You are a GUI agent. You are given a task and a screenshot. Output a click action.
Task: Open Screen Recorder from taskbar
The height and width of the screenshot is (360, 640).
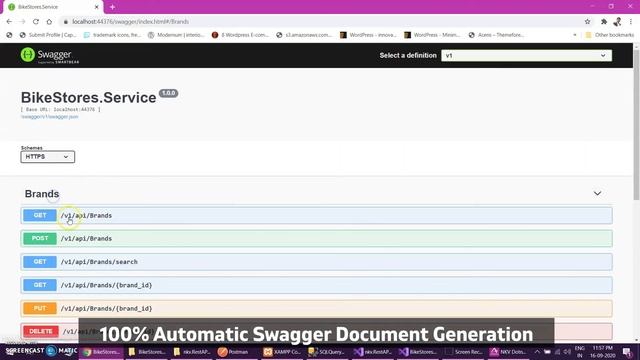click(x=463, y=352)
